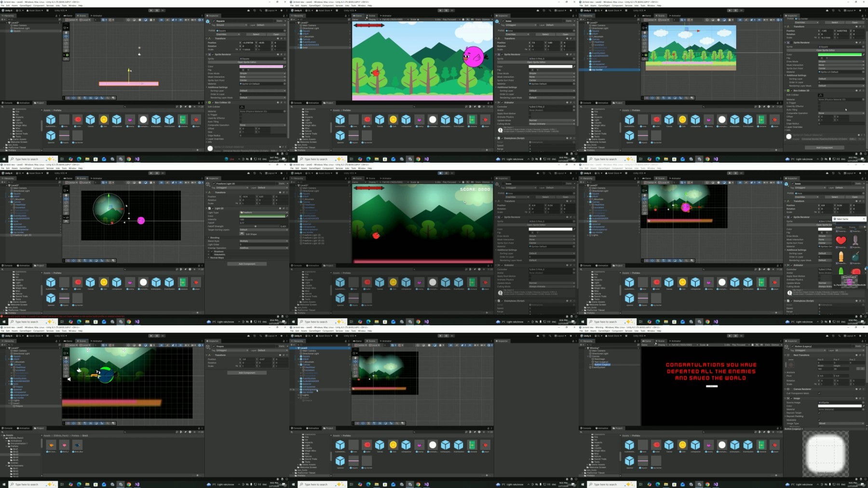Open the Blend Style dropdown showing Multiply
Screen dimensions: 868x488
pyautogui.click(x=263, y=241)
